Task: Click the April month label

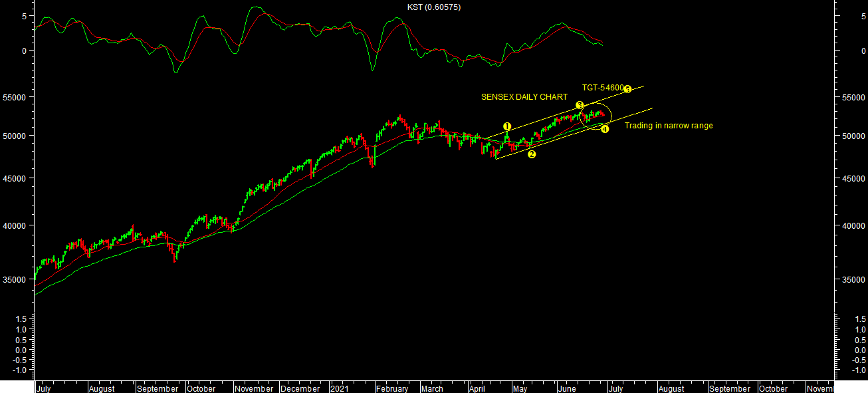Action: click(477, 388)
